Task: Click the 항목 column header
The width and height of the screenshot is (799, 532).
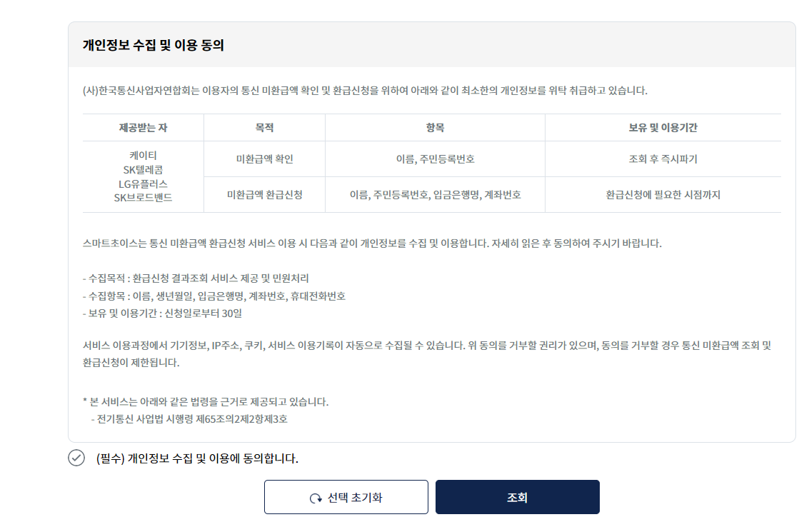Action: (x=434, y=127)
